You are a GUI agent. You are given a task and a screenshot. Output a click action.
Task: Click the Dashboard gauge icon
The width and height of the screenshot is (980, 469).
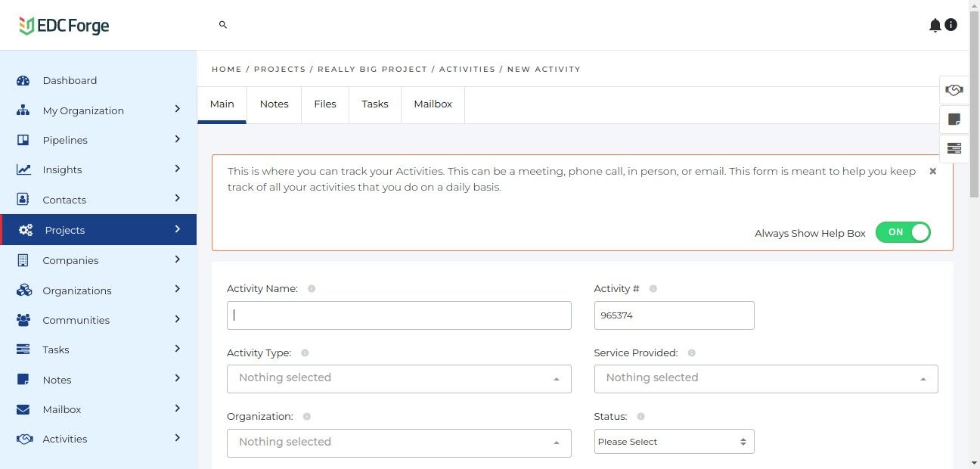point(23,81)
